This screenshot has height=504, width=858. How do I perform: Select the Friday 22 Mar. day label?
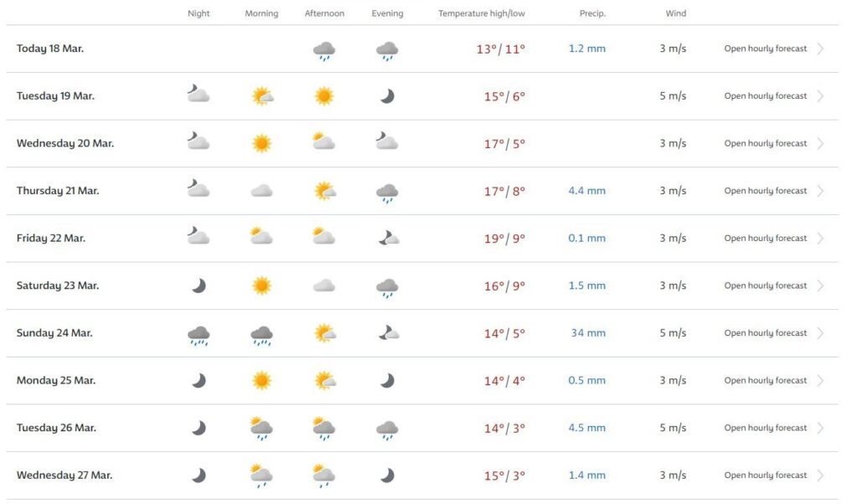pos(51,239)
